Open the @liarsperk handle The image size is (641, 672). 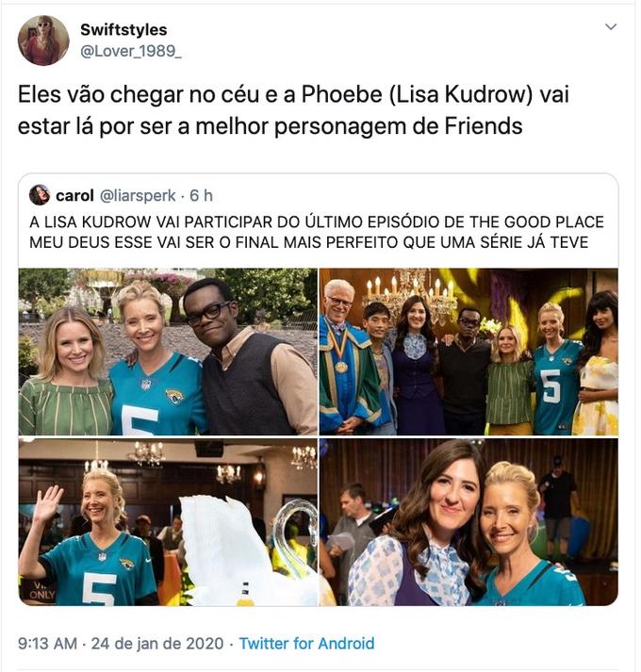(x=138, y=195)
